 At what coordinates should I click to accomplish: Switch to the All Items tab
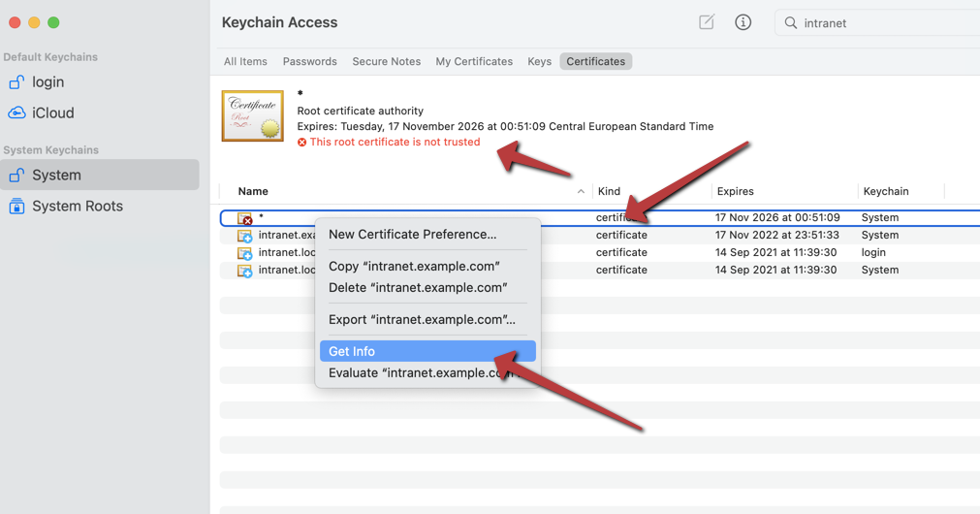tap(245, 61)
